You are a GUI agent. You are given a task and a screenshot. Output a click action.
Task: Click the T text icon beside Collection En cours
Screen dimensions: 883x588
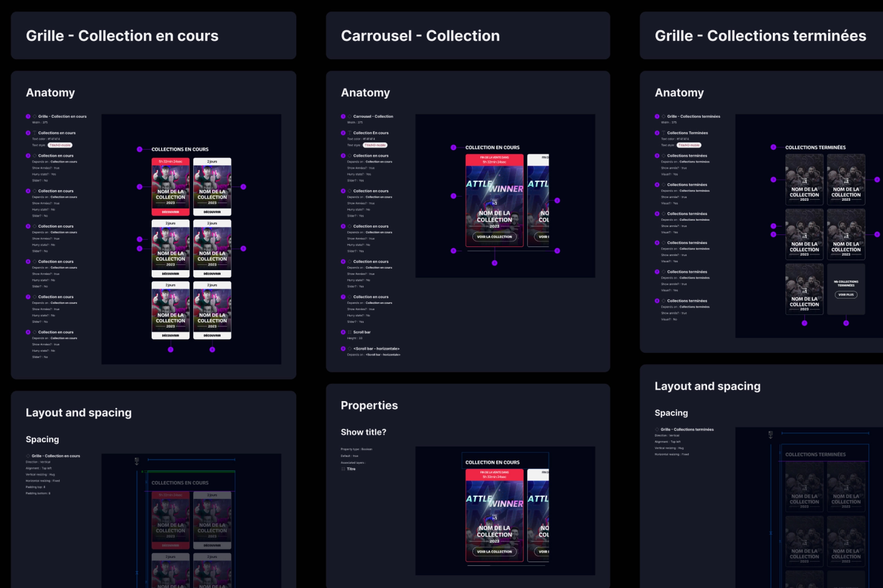tap(350, 133)
